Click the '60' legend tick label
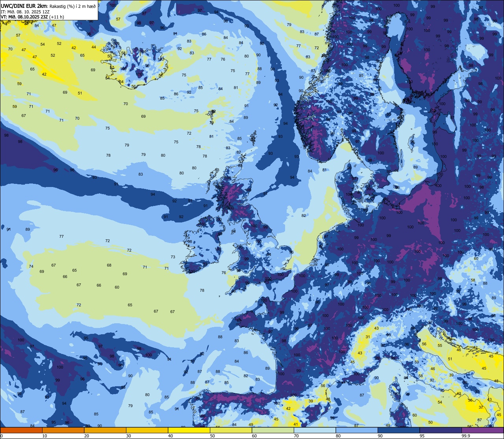The image size is (504, 439). click(254, 436)
